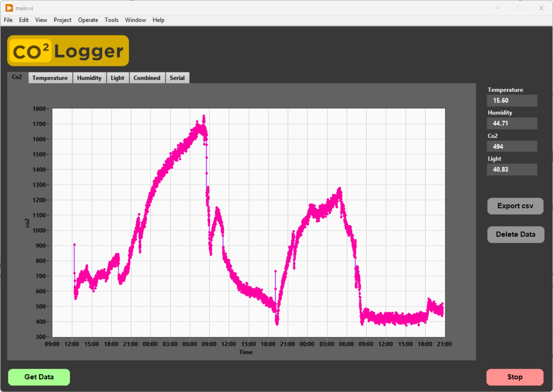Open the Combined tab
This screenshot has height=392, width=553.
pyautogui.click(x=147, y=78)
